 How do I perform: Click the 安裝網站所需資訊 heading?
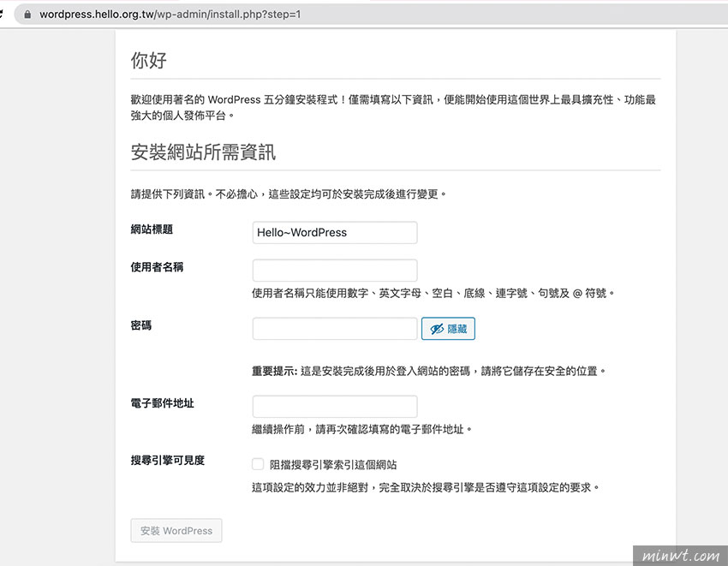coord(203,152)
